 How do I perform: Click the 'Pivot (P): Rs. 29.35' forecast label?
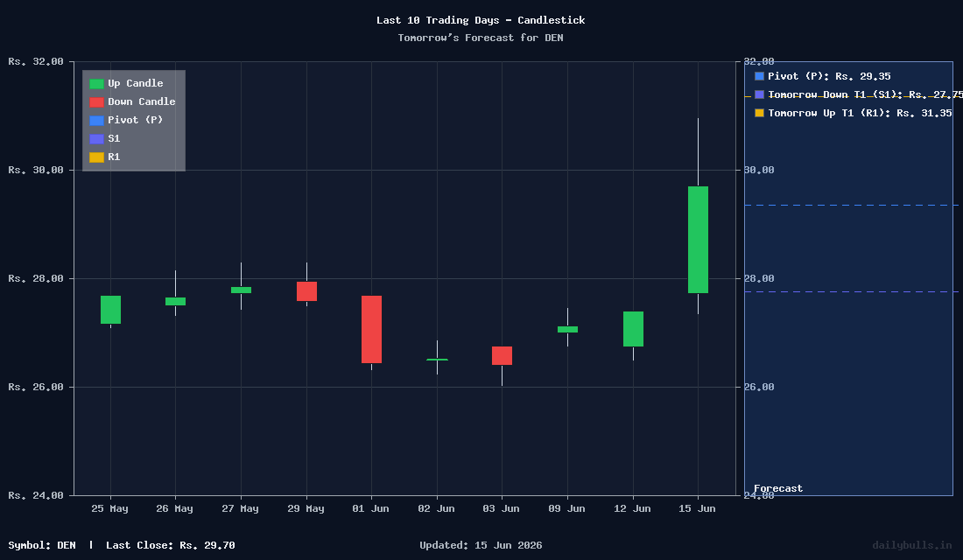[x=829, y=76]
